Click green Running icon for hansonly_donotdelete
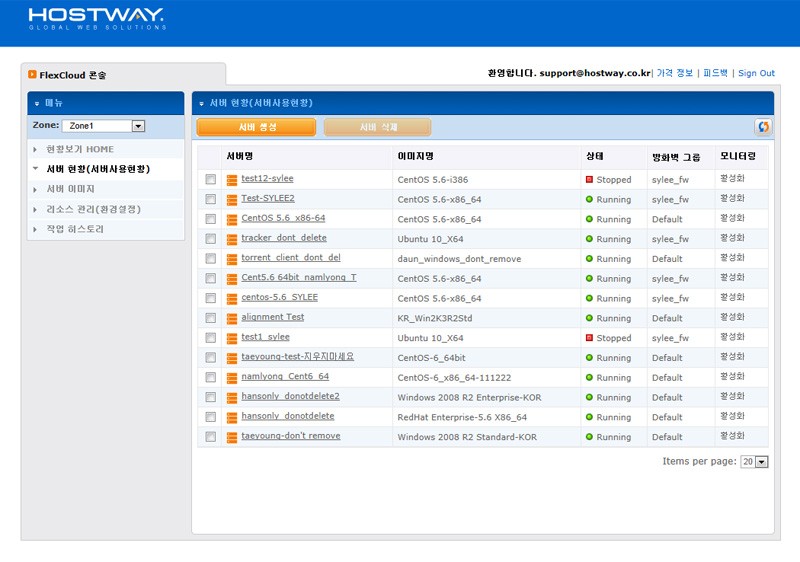Image resolution: width=800 pixels, height=562 pixels. click(589, 417)
